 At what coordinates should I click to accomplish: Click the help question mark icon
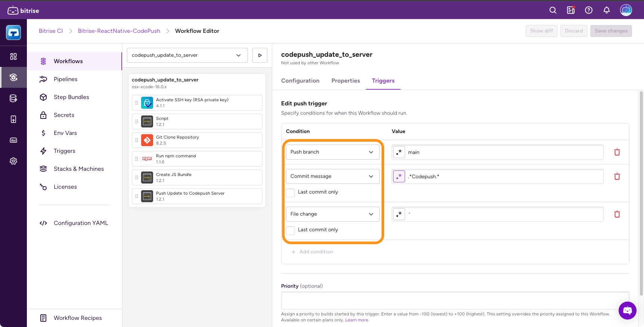coord(589,10)
